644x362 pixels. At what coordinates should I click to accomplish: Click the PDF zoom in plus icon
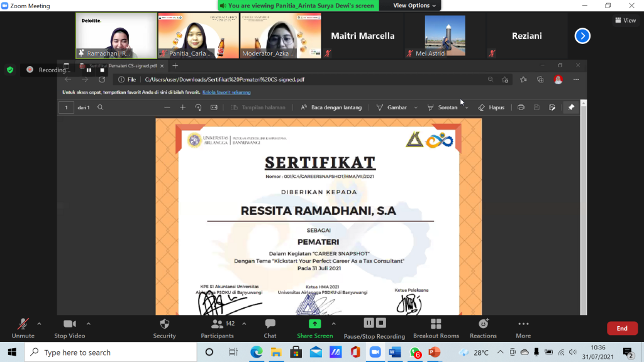(183, 107)
